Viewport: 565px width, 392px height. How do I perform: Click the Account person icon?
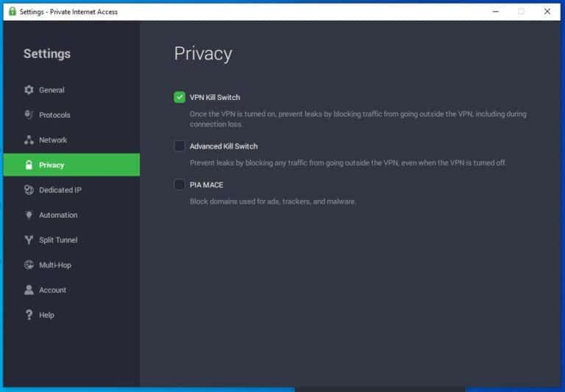click(x=29, y=290)
